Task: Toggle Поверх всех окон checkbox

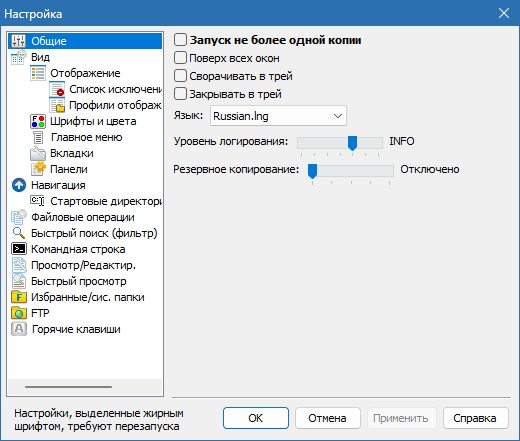Action: (x=180, y=58)
